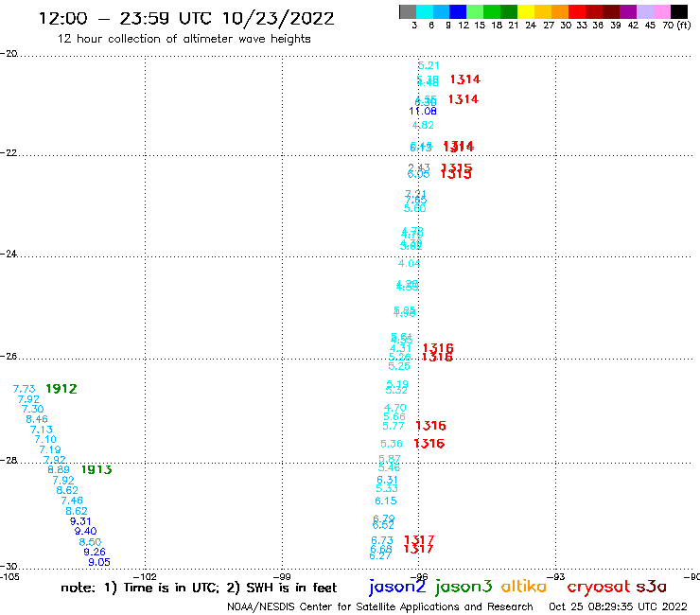
Task: Click the gray color swatch in the legend
Action: [408, 11]
